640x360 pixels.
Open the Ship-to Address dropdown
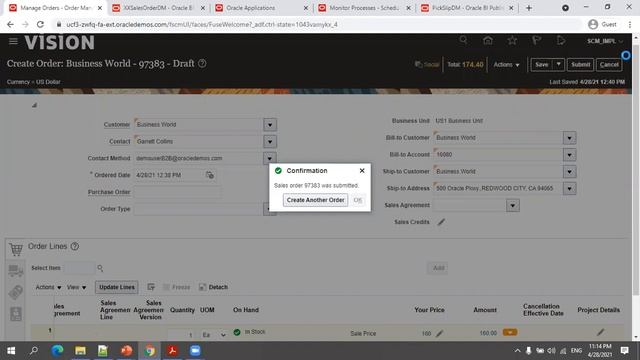point(569,189)
